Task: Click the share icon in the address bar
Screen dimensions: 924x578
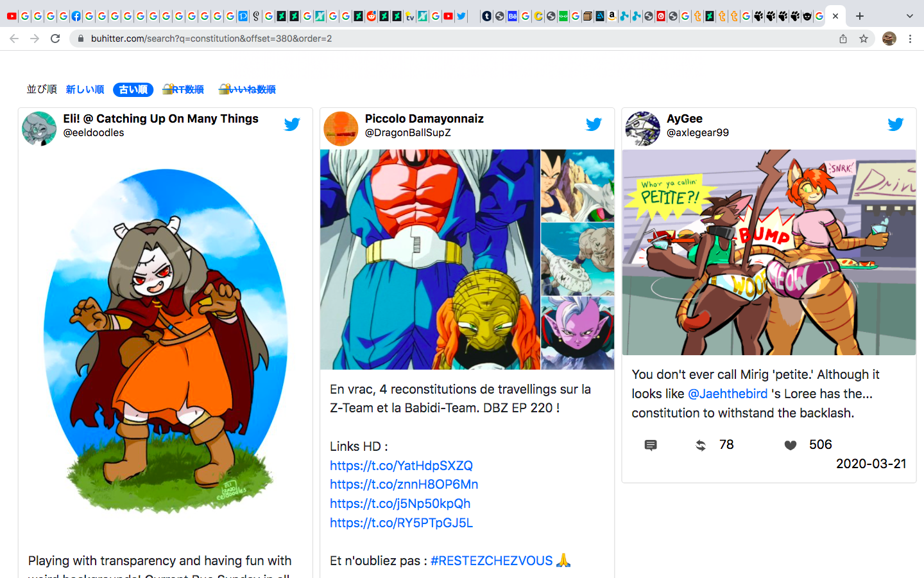Action: pos(843,39)
